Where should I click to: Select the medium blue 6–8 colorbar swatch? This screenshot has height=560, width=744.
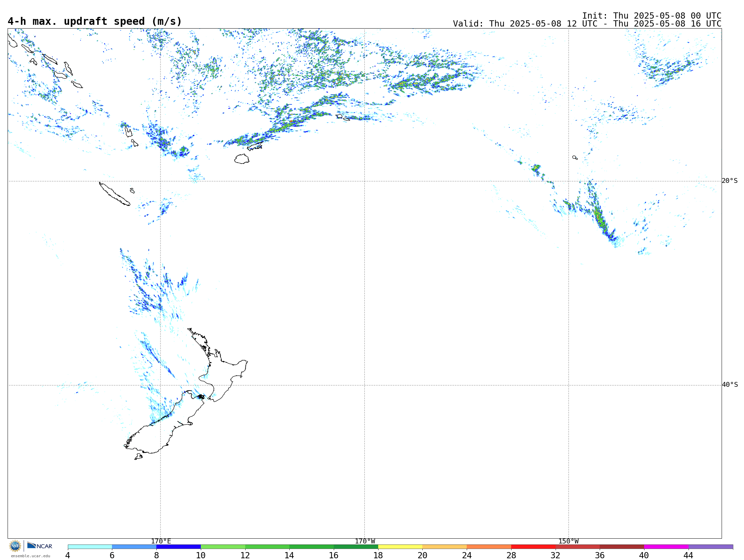134,547
